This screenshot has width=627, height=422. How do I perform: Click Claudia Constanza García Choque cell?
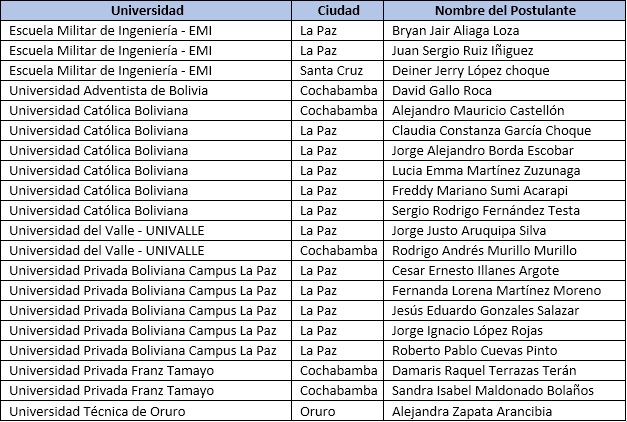[505, 131]
